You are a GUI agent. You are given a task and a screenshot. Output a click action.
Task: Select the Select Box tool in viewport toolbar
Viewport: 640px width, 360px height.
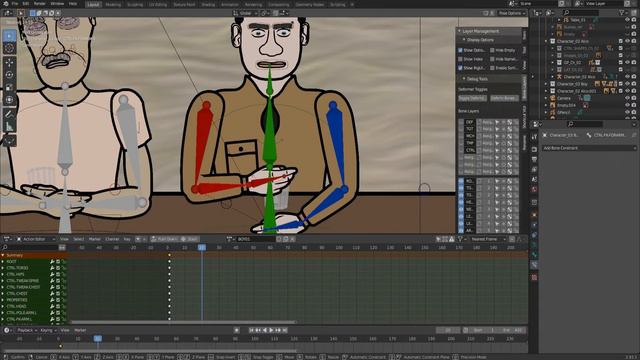pos(9,36)
